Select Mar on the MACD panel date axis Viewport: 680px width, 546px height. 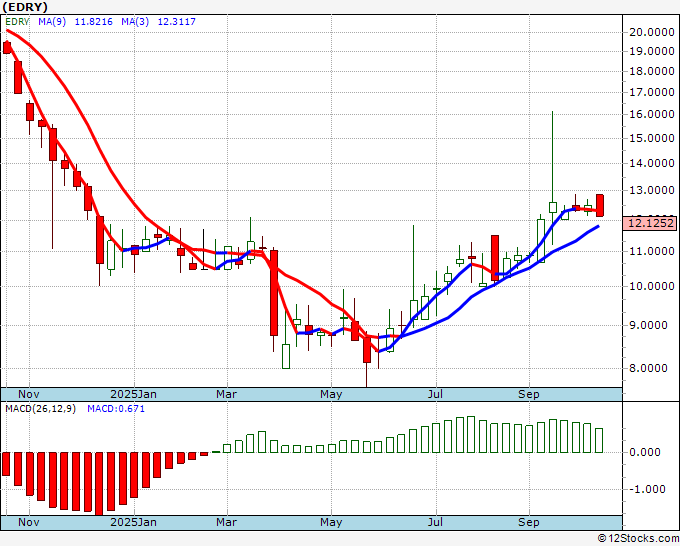226,522
